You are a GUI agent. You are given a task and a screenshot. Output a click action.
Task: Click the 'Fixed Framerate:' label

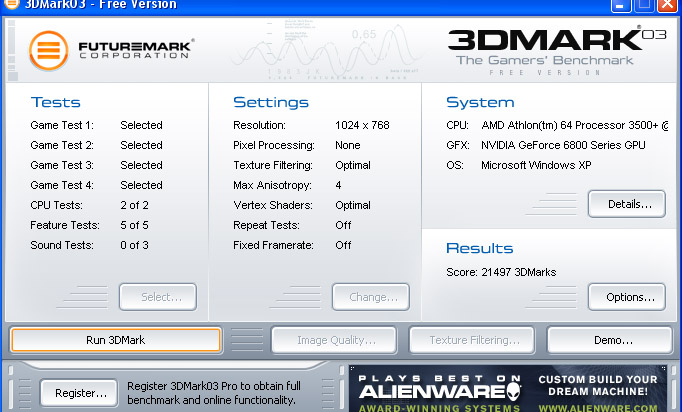coord(274,245)
